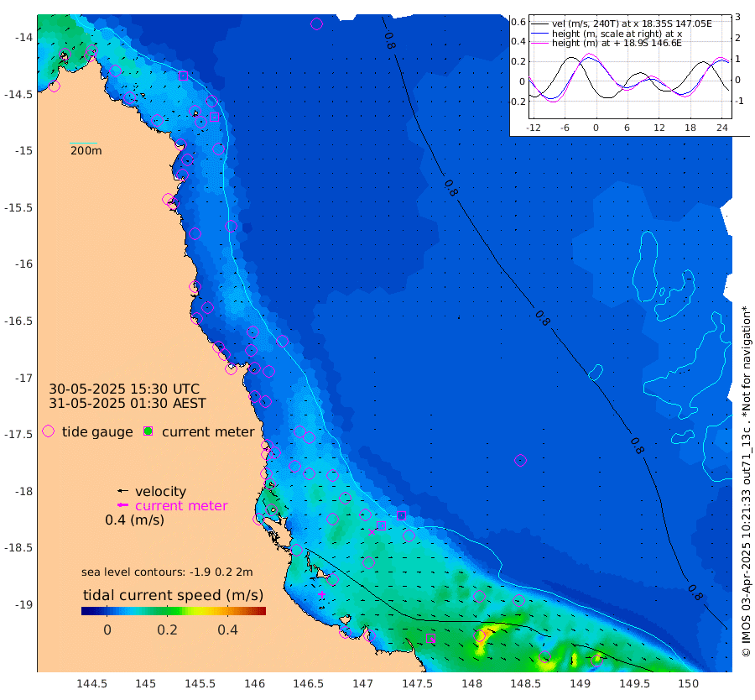Click 'height (m, scale at right) at x' entry

617,34
